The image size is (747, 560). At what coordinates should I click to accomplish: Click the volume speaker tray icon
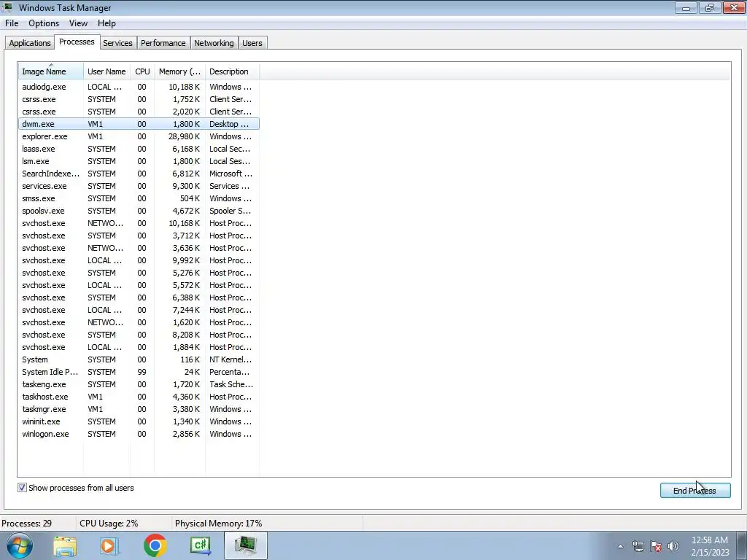click(x=673, y=547)
